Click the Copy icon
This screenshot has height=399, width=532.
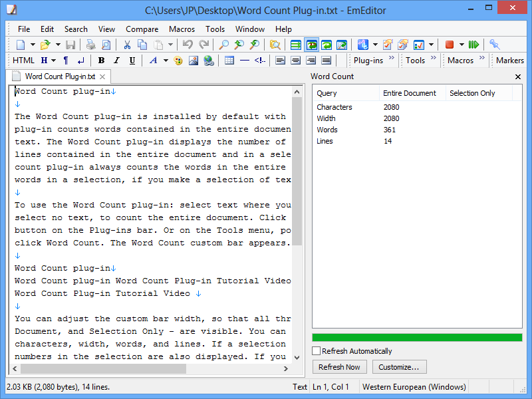(x=142, y=45)
